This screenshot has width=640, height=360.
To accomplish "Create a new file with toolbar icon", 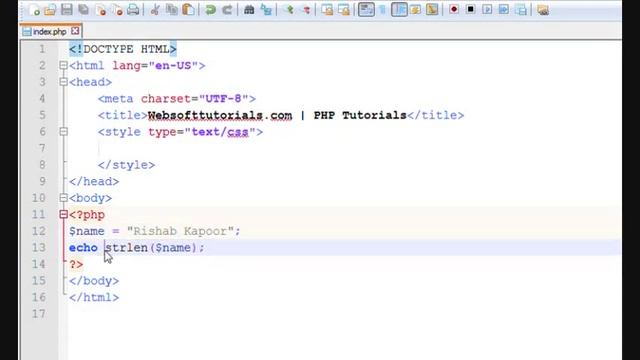I will (34, 9).
